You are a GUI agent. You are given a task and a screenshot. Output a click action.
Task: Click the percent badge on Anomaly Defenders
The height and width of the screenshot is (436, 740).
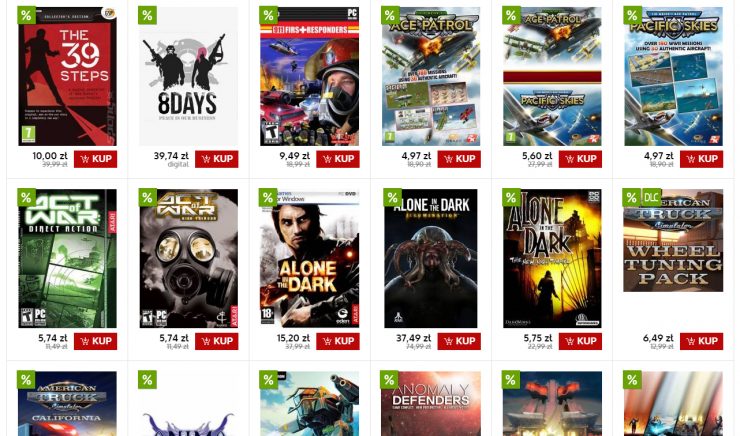389,379
